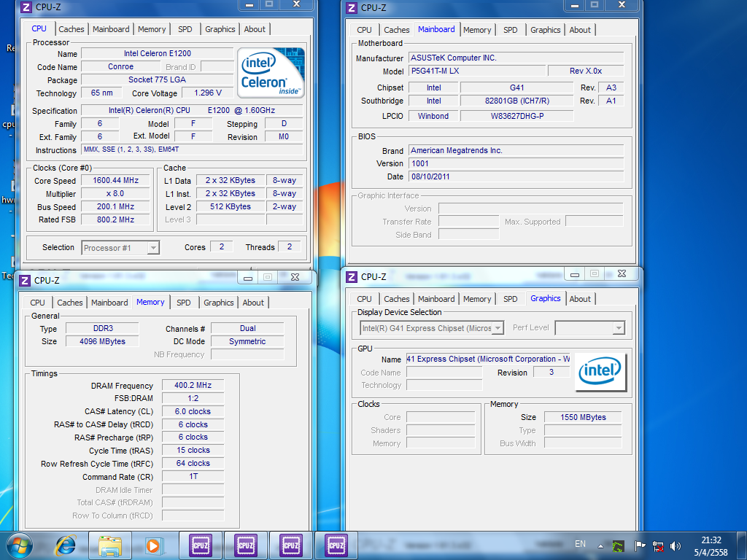Open Graphics tab in CPU window
Screen dimensions: 747x560
220,29
